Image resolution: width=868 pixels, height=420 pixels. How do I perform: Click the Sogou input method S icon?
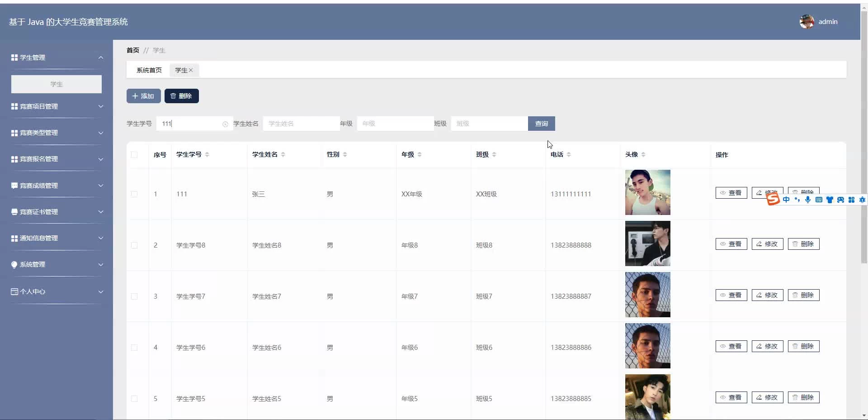click(773, 200)
